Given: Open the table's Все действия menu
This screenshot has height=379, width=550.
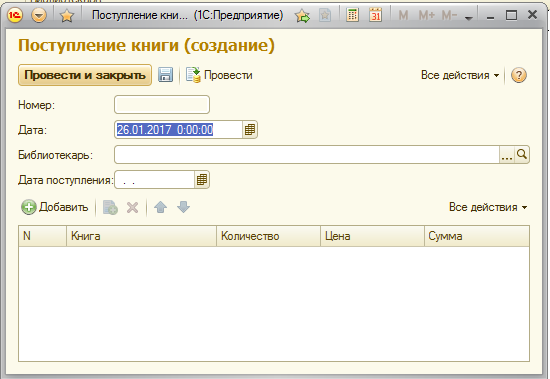Looking at the screenshot, I should click(x=488, y=207).
